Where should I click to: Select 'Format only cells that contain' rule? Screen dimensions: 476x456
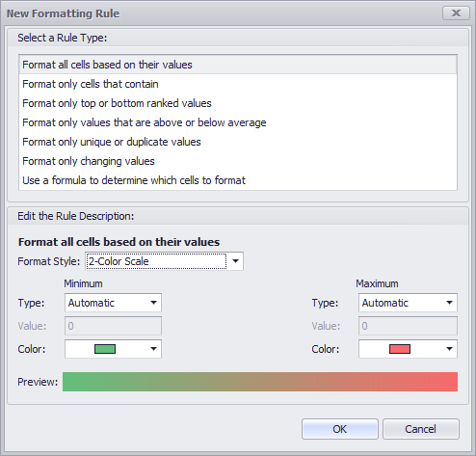238,84
